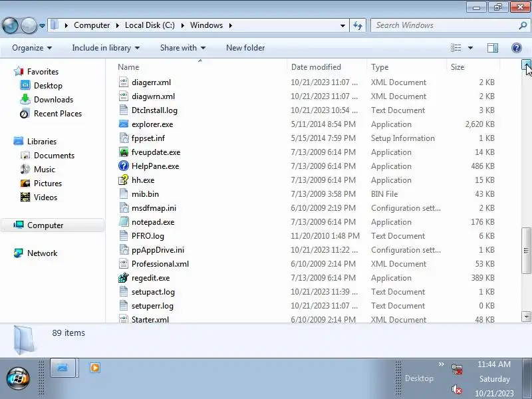Select Professional.xml file name
The width and height of the screenshot is (532, 399).
[160, 263]
